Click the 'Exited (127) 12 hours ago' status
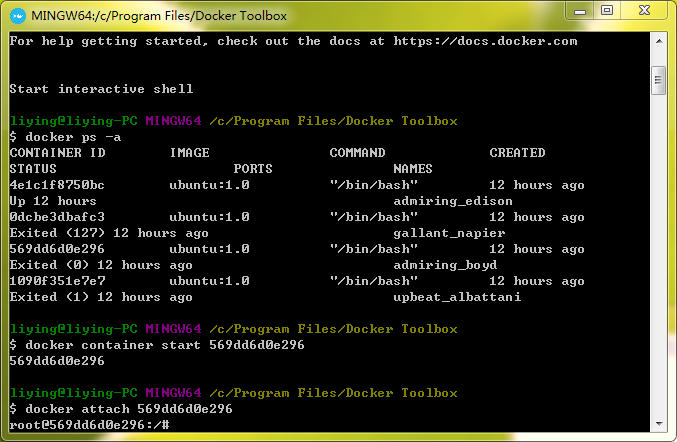677x442 pixels. [x=109, y=233]
